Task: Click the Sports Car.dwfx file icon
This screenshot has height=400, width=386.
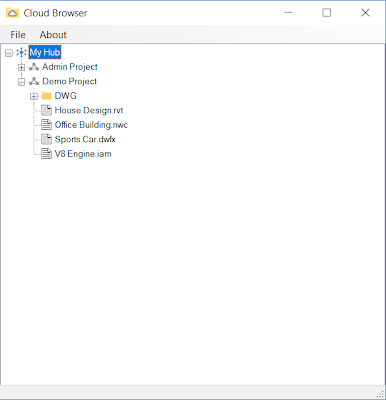Action: (46, 139)
